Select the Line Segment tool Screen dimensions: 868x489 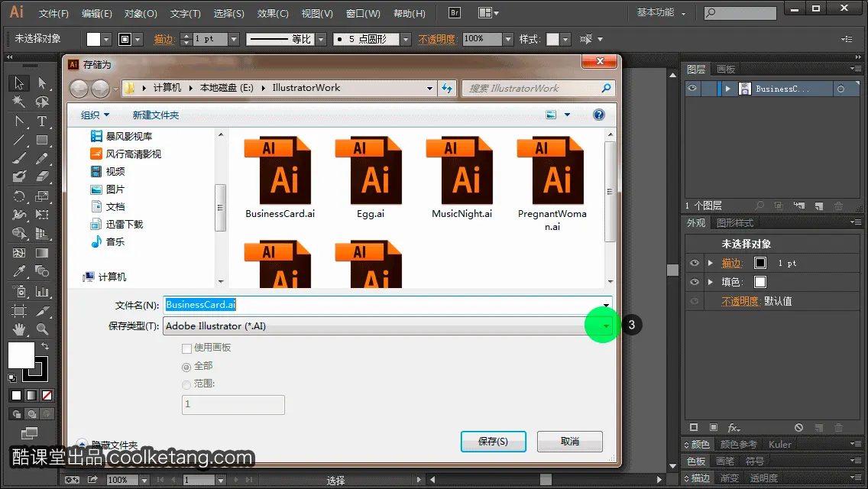coord(19,140)
